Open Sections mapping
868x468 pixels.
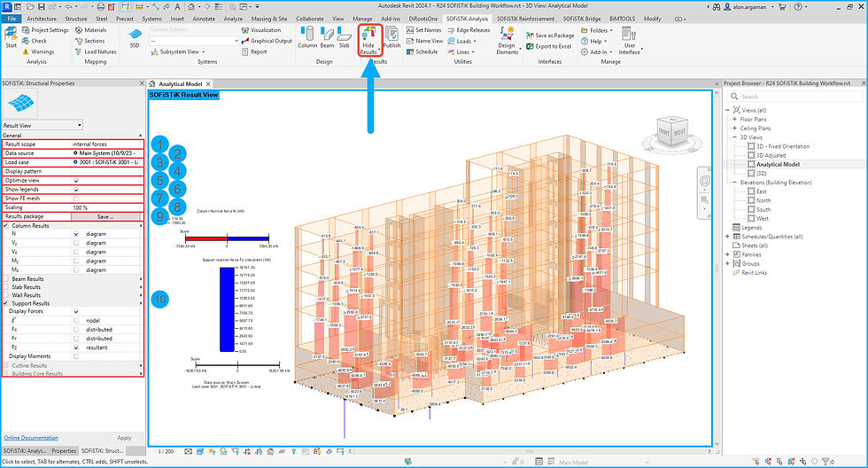point(89,41)
